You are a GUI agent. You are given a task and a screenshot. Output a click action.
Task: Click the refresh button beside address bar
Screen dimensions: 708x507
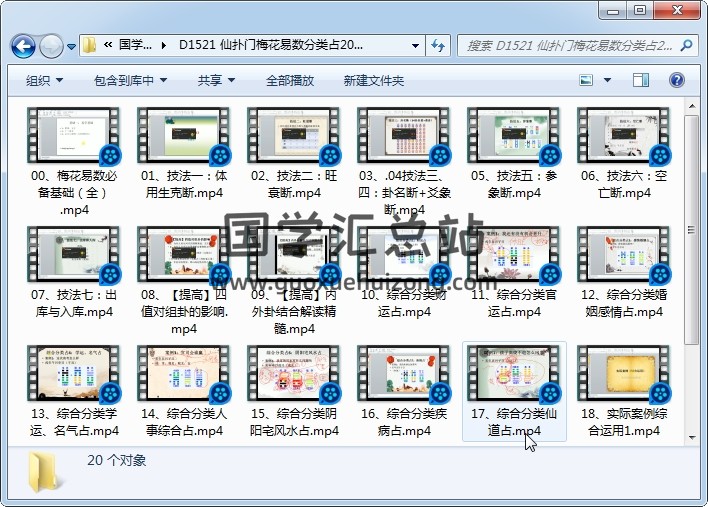tap(437, 45)
